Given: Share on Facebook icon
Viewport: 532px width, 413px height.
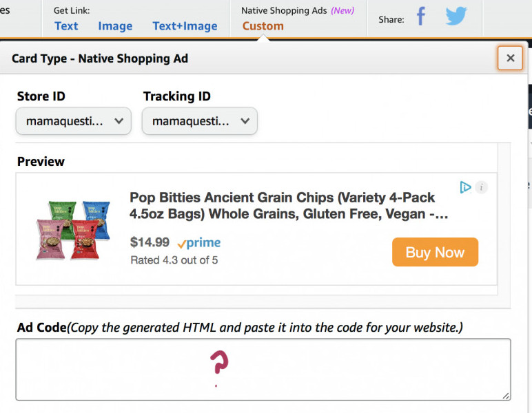Looking at the screenshot, I should (x=421, y=17).
